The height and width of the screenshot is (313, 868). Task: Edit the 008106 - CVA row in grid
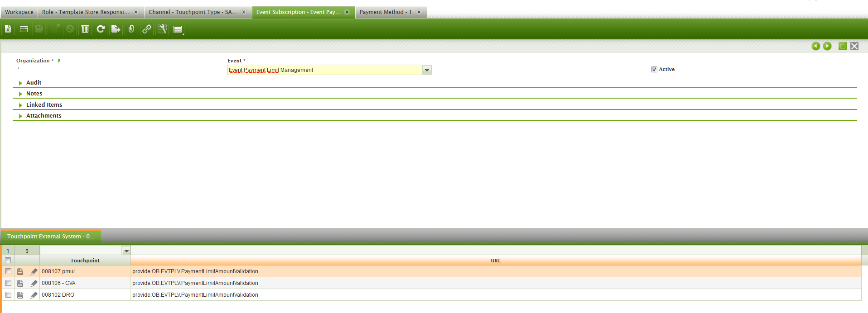click(34, 283)
